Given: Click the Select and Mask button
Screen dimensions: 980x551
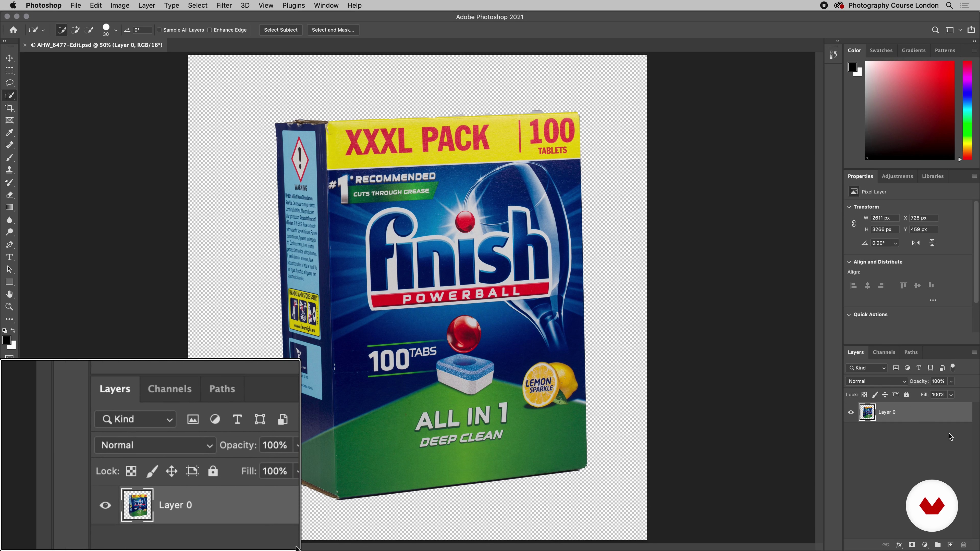Looking at the screenshot, I should (333, 30).
